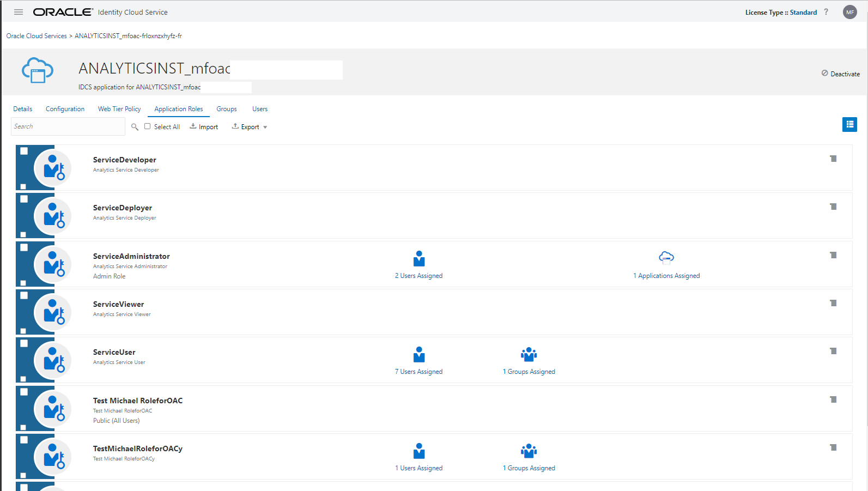Viewport: 868px width, 491px height.
Task: Follow the Oracle Cloud Services breadcrumb link
Action: click(37, 36)
